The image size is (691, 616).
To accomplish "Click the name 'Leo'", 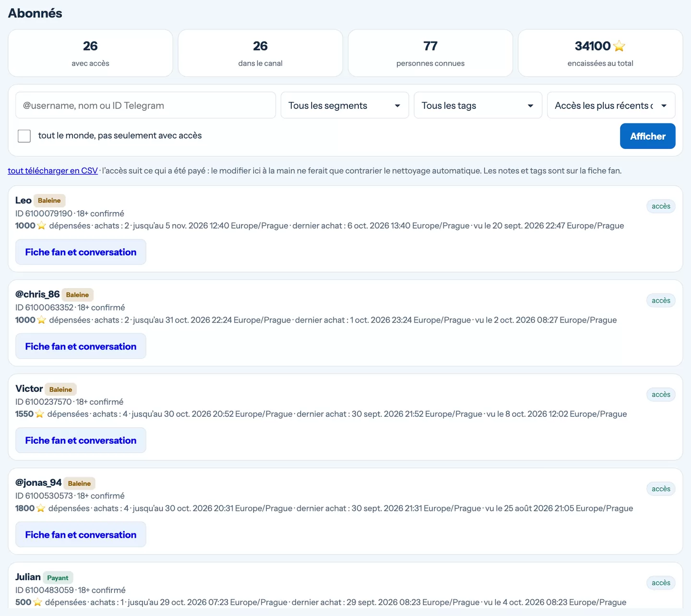I will coord(24,200).
